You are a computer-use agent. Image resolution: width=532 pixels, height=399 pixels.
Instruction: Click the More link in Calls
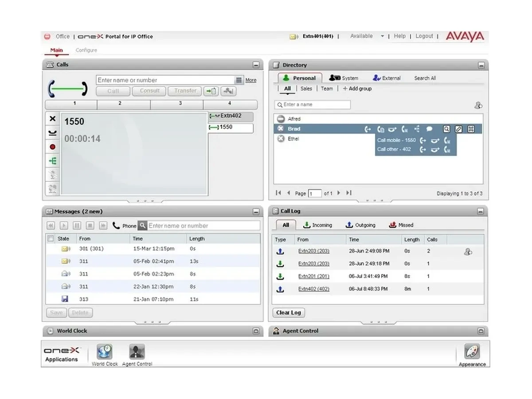251,80
